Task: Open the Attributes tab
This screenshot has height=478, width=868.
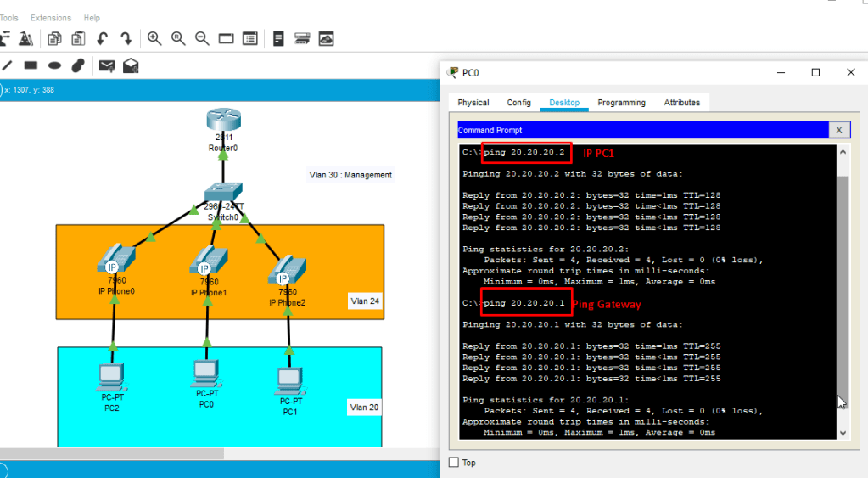Action: [x=681, y=103]
